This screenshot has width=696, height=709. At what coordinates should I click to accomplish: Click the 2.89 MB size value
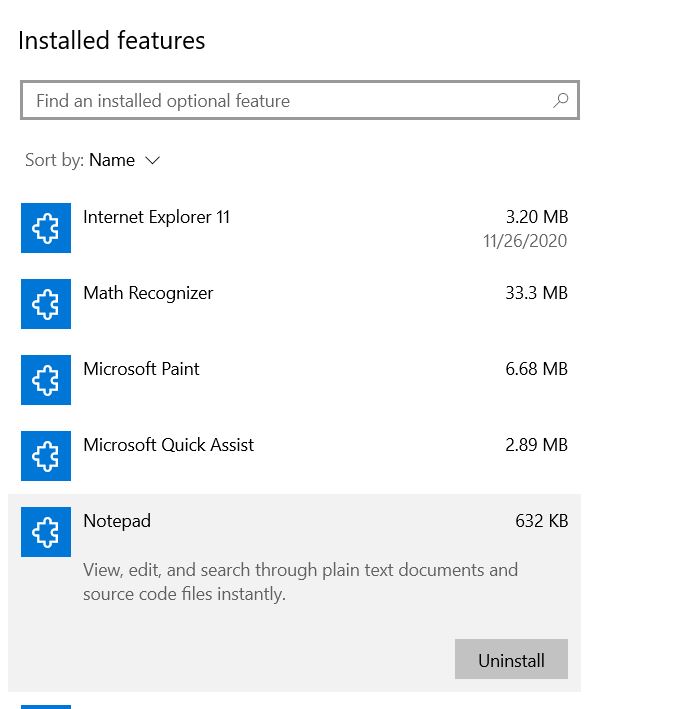click(x=536, y=445)
